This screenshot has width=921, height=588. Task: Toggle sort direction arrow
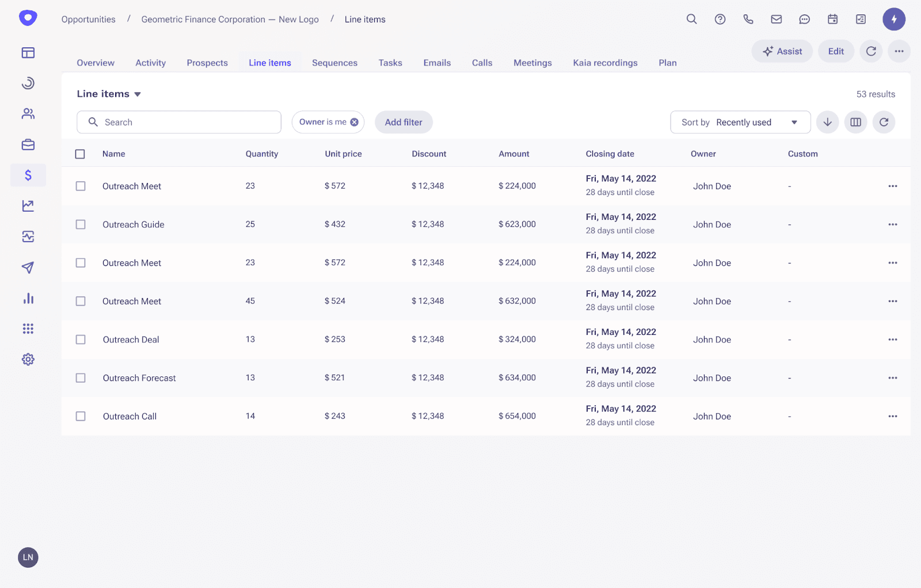(x=827, y=122)
